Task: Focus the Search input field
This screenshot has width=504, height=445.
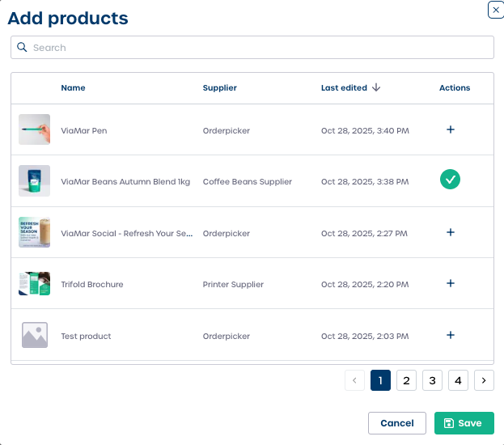Action: [x=259, y=48]
